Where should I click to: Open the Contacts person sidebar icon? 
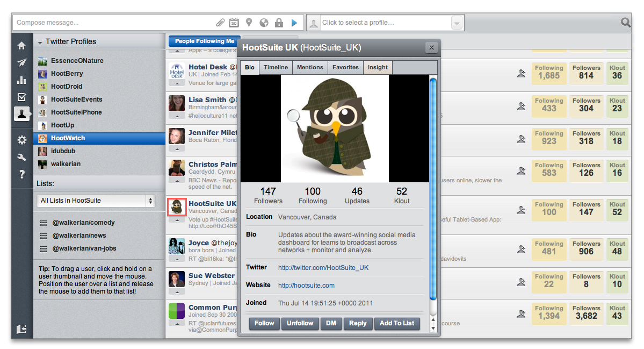click(22, 114)
